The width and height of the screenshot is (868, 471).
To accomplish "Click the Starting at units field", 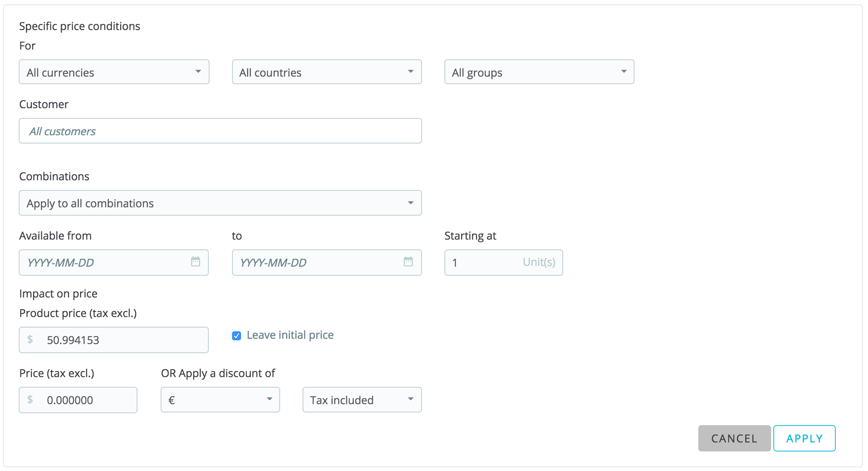I will [482, 262].
